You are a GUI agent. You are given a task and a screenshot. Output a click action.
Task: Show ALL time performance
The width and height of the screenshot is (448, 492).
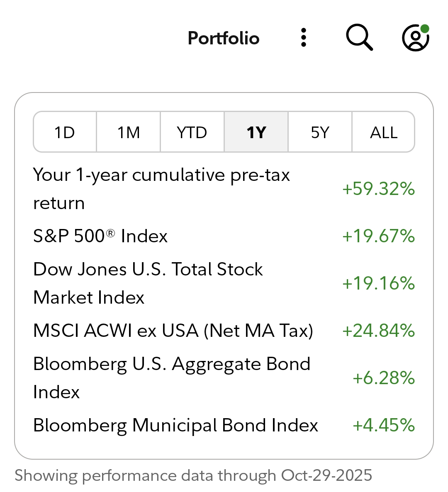(x=384, y=132)
